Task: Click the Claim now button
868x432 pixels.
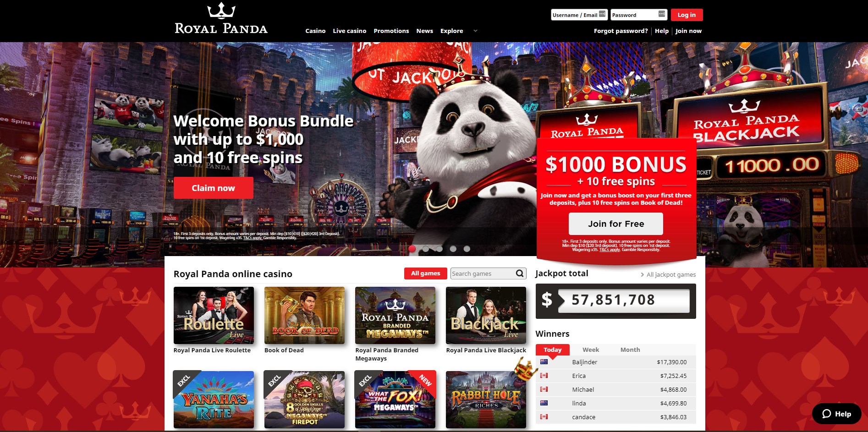Action: (x=213, y=188)
